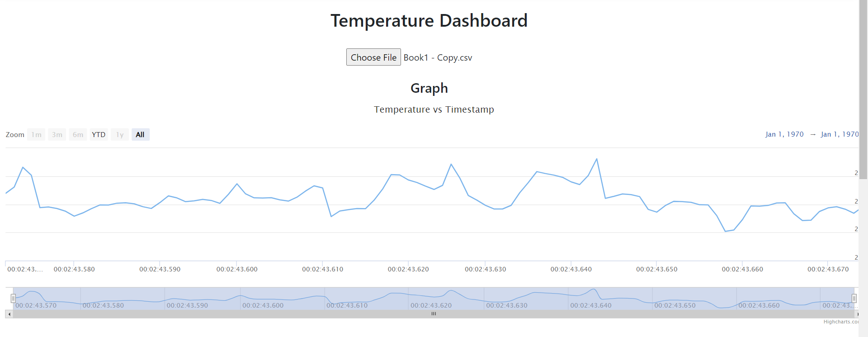The image size is (868, 337).
Task: Choose the 6m zoom option
Action: [x=78, y=134]
